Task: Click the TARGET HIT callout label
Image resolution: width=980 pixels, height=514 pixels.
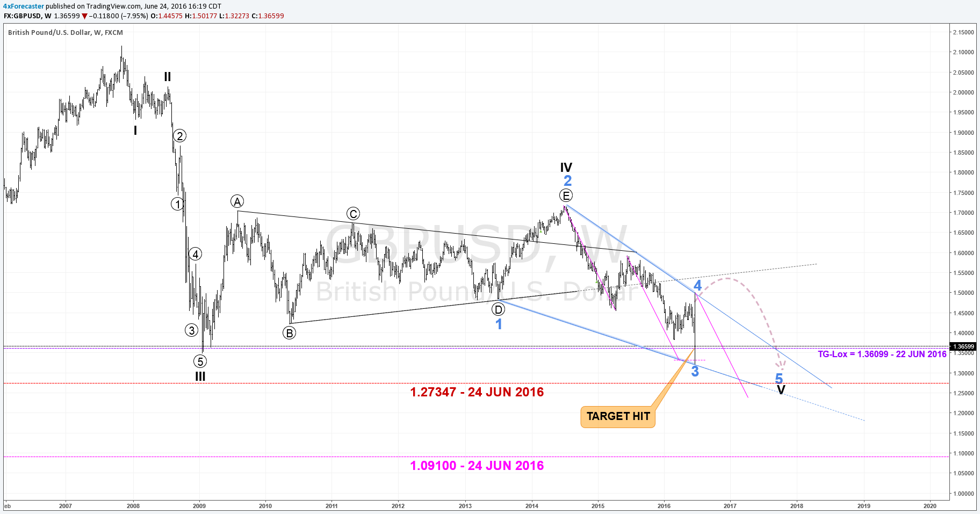Action: pyautogui.click(x=618, y=416)
